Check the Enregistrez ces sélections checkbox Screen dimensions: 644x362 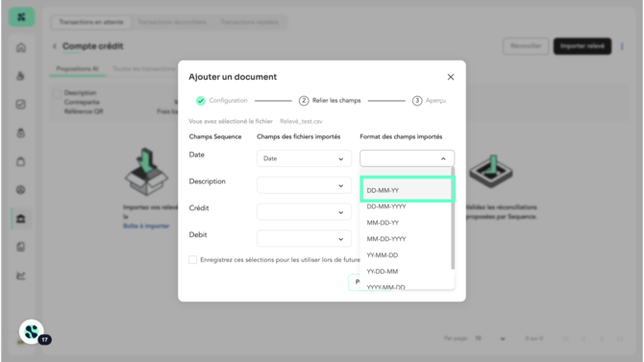tap(192, 260)
